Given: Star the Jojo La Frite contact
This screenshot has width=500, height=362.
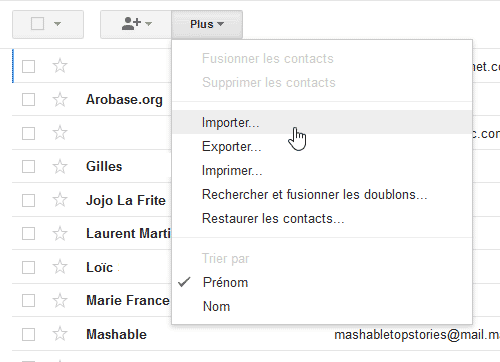Looking at the screenshot, I should [x=60, y=200].
